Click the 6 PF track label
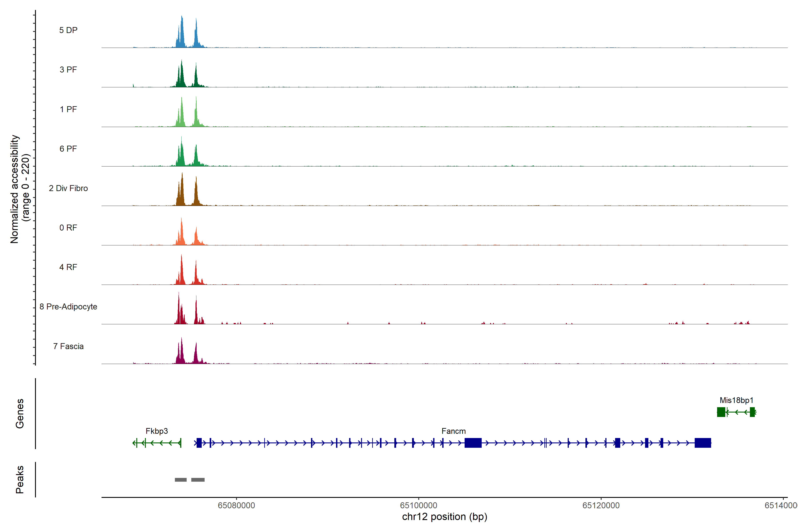798x532 pixels. click(x=68, y=149)
